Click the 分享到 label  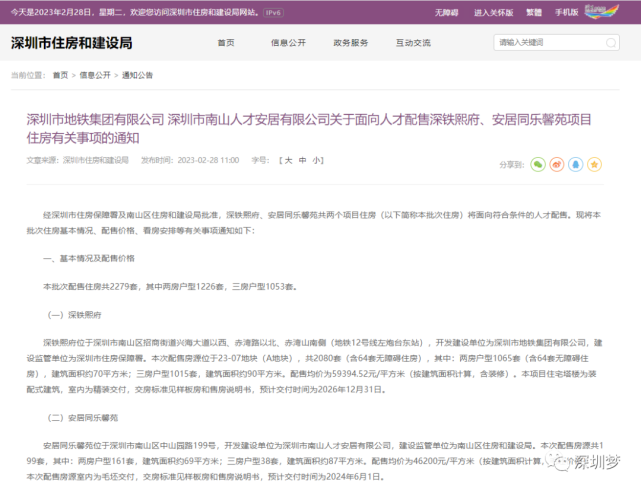(512, 165)
